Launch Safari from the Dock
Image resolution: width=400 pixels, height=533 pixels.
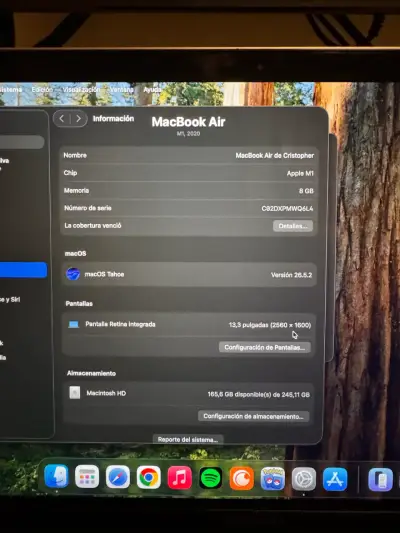click(x=118, y=477)
